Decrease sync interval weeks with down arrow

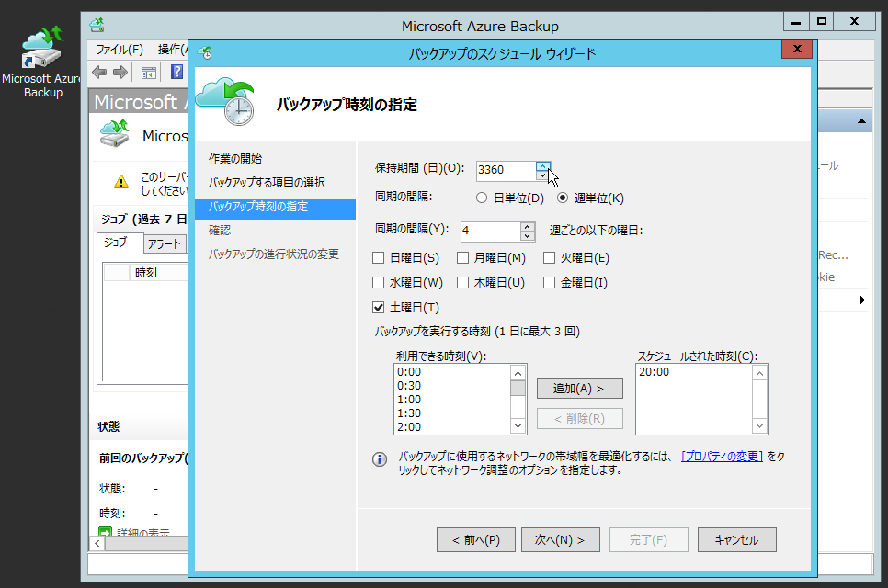[x=528, y=235]
